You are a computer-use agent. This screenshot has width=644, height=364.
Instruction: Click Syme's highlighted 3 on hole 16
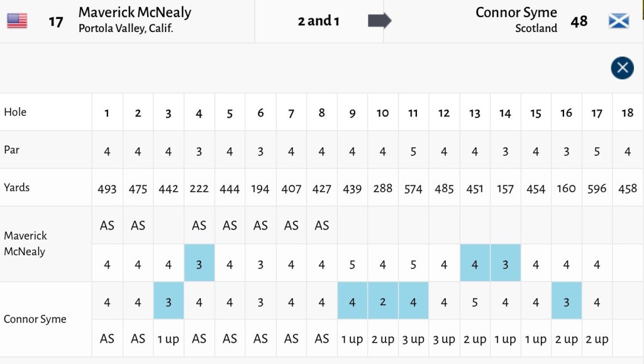tap(566, 302)
